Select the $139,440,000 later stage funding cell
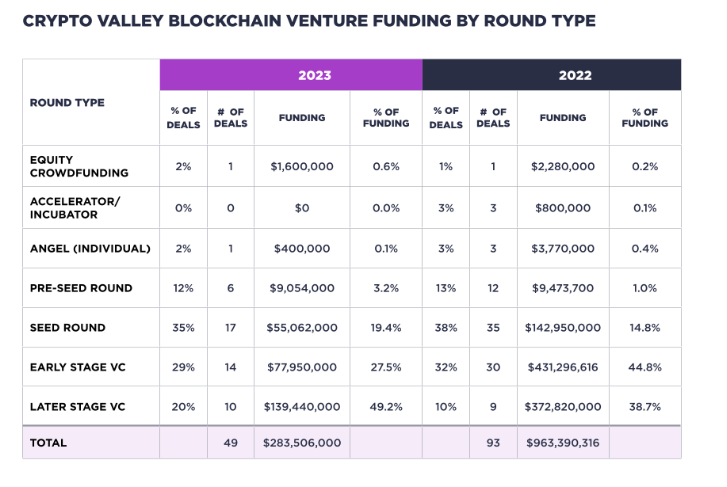 (x=301, y=407)
